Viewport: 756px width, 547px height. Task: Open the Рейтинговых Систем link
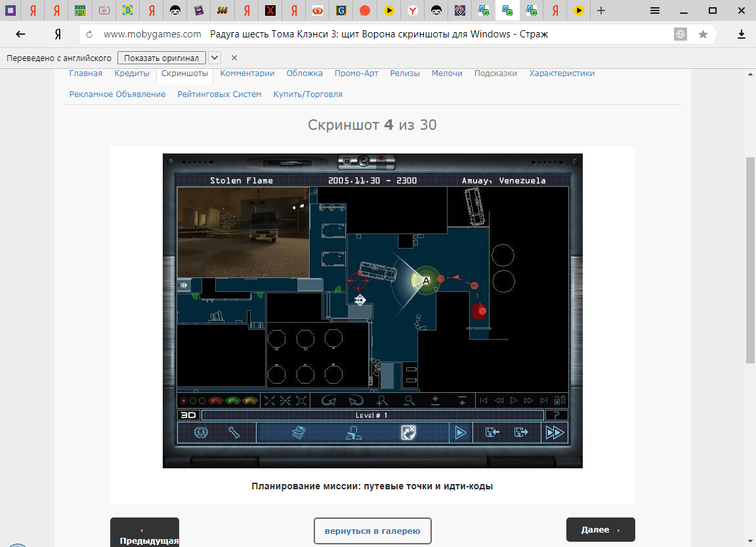click(x=219, y=94)
